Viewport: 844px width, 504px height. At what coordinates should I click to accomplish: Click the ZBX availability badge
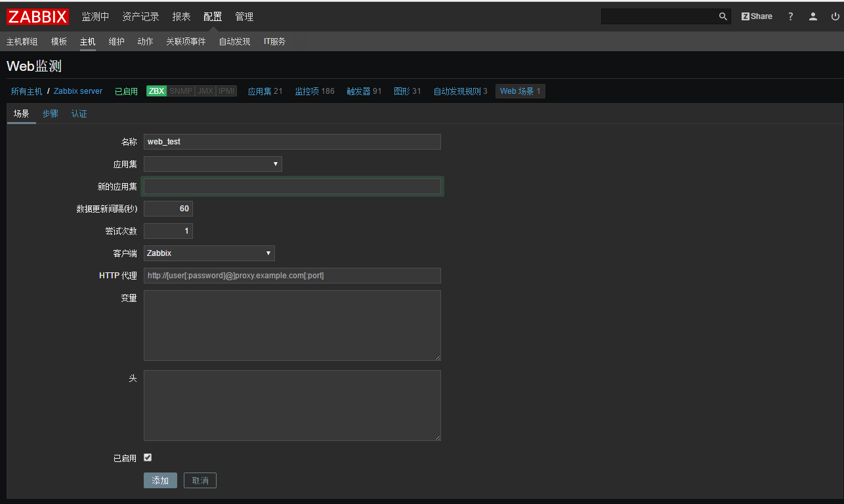tap(157, 91)
